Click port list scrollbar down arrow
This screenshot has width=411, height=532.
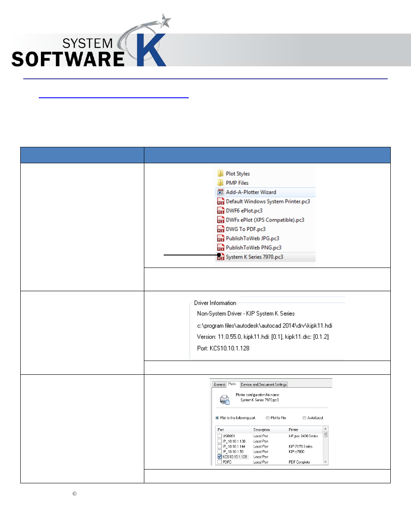325,462
